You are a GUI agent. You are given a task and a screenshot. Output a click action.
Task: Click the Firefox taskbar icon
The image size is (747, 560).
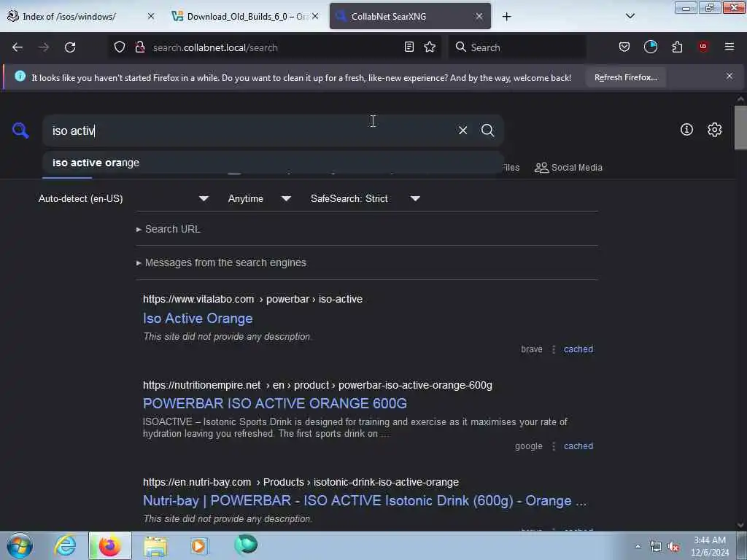(109, 545)
